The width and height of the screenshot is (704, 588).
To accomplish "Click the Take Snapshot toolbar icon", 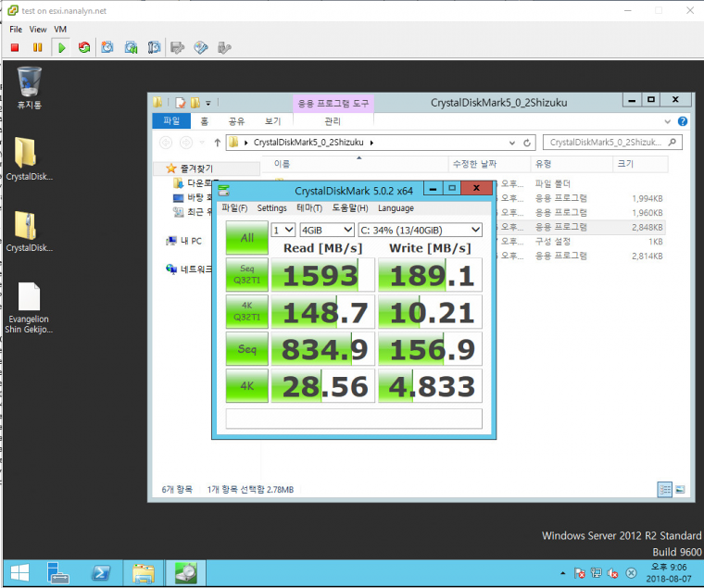I will click(107, 47).
